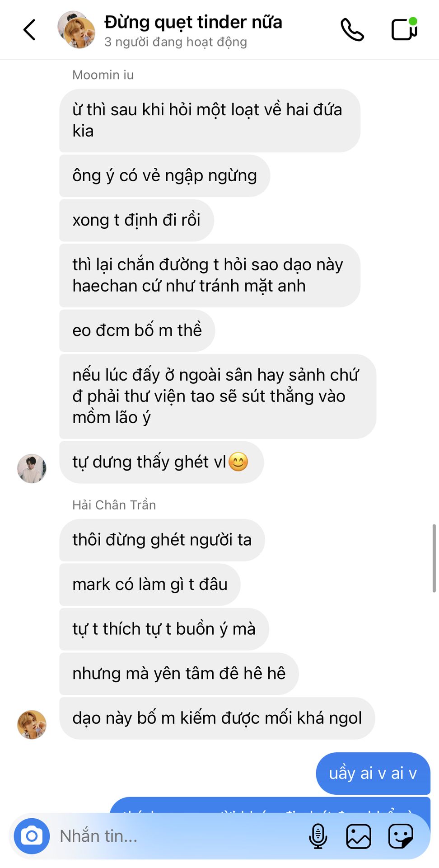
Task: Tap the message 'thôi đừng ghét người ta'
Action: [162, 540]
